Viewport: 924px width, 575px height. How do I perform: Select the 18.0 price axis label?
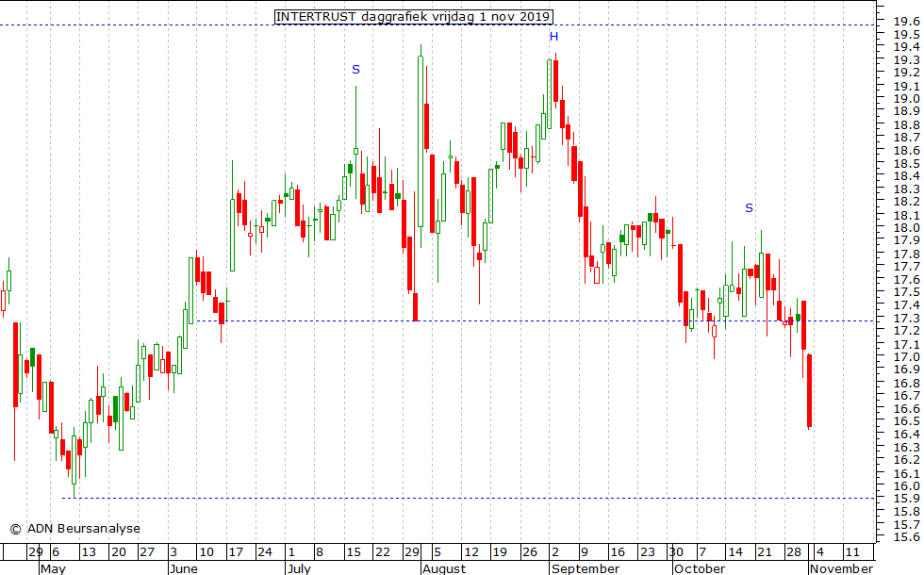point(906,228)
